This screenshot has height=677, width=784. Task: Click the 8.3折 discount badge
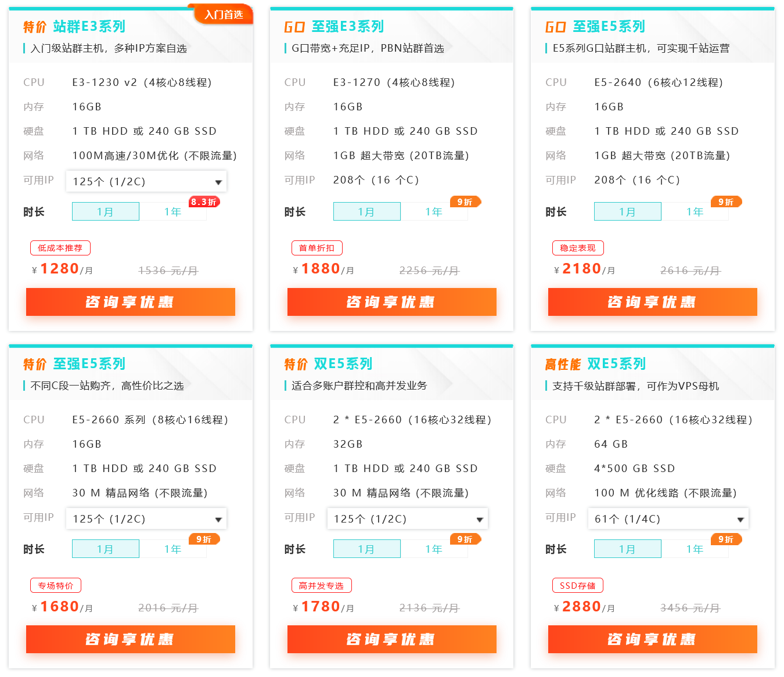coord(204,202)
